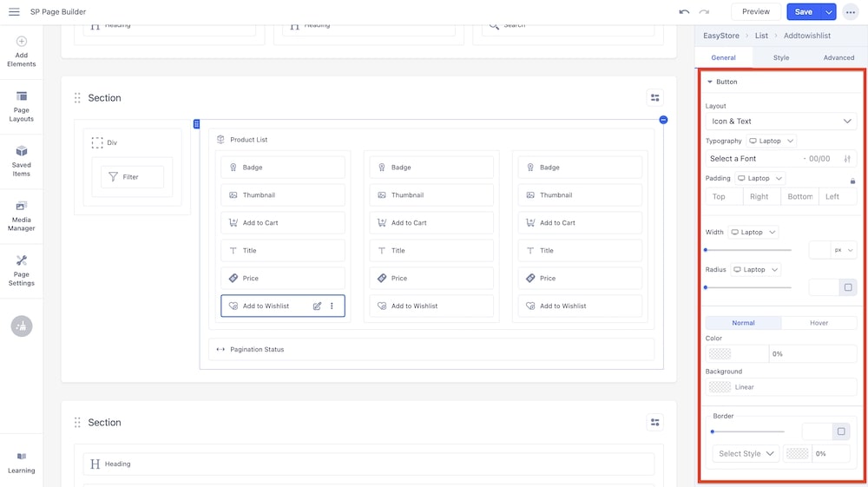Open the Layout Icon & Text dropdown

click(780, 122)
